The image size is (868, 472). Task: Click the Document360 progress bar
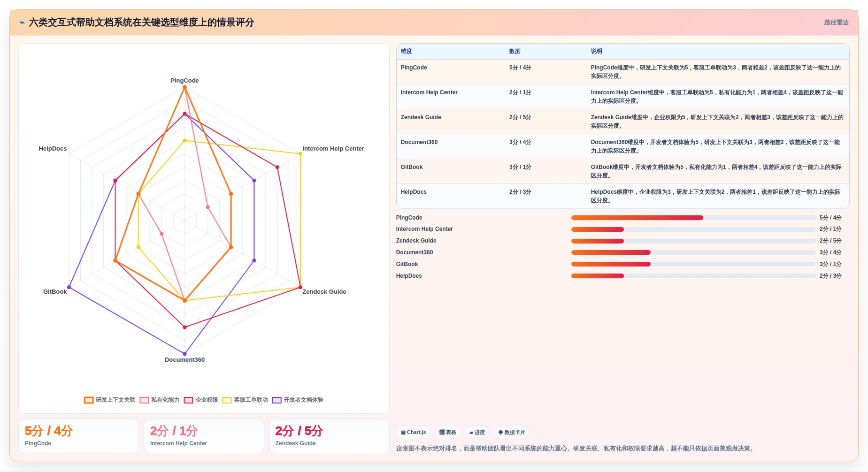(x=693, y=252)
